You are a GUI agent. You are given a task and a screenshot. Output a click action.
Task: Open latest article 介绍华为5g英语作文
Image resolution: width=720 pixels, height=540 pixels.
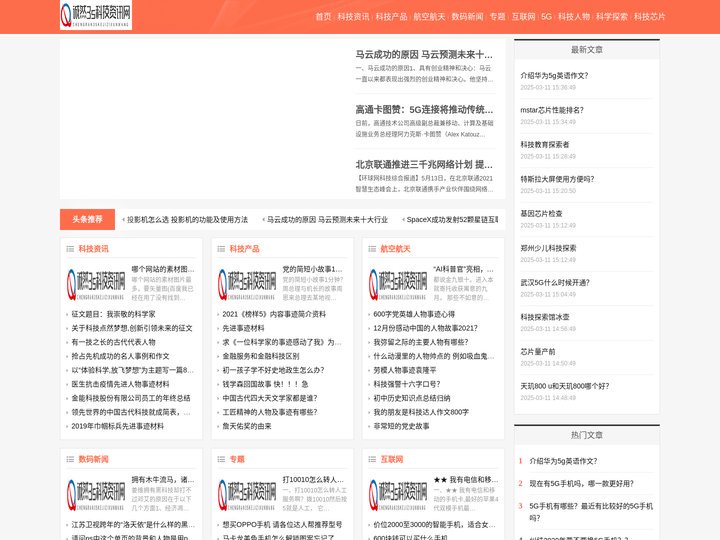[x=554, y=75]
